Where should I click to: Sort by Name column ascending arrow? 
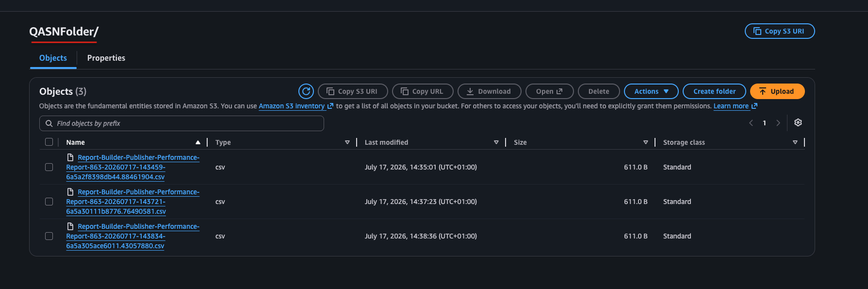(198, 142)
